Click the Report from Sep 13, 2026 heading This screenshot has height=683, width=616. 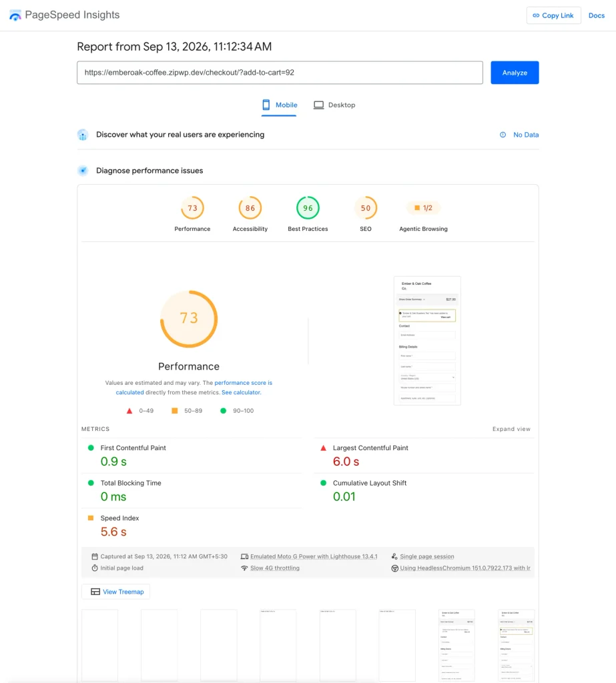click(174, 47)
